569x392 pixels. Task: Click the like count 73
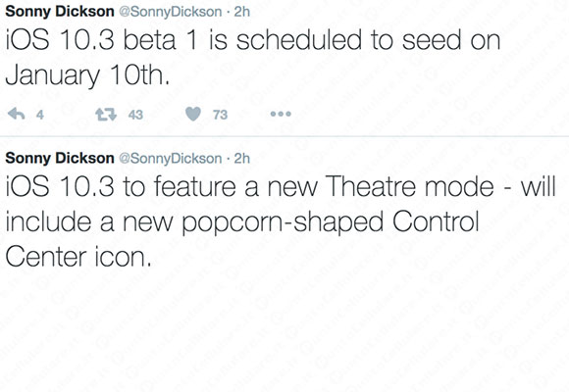[220, 115]
